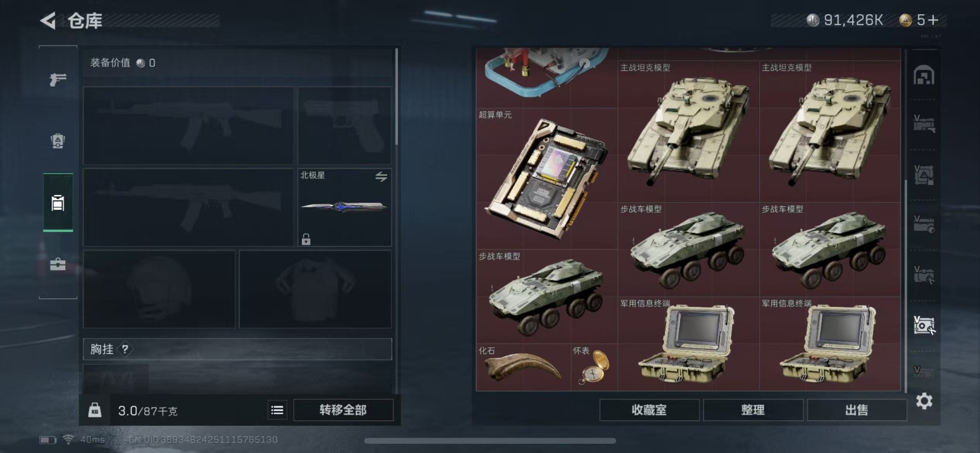980x453 pixels.
Task: Click the 出售 button
Action: (x=856, y=410)
